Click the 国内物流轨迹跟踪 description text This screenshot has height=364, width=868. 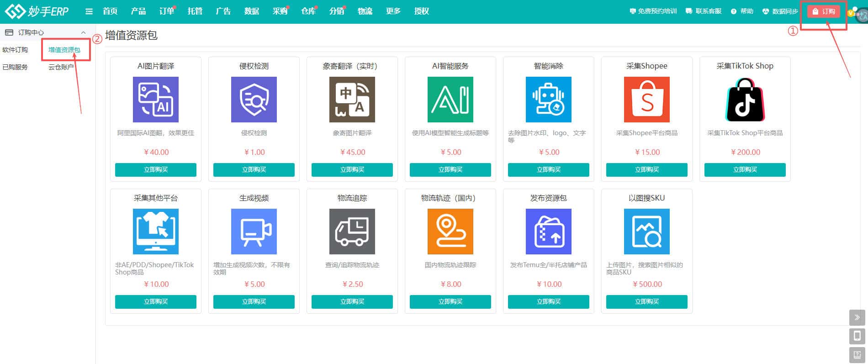(450, 265)
